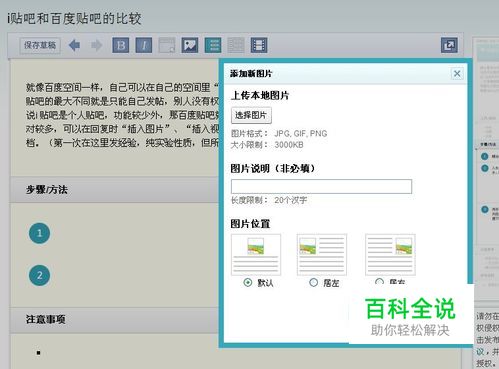The image size is (499, 369).
Task: Click the default image position thumbnail
Action: tap(256, 255)
